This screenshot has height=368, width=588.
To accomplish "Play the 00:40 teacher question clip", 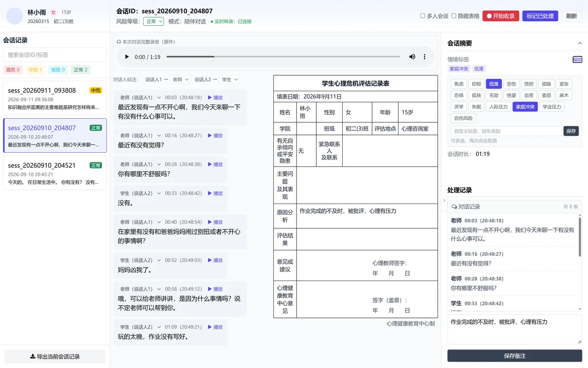I will (x=215, y=222).
